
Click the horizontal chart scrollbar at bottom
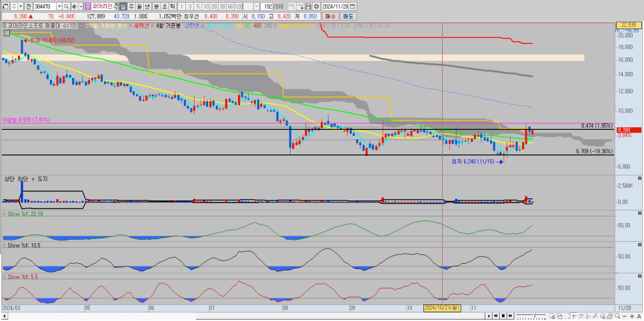coord(242,316)
